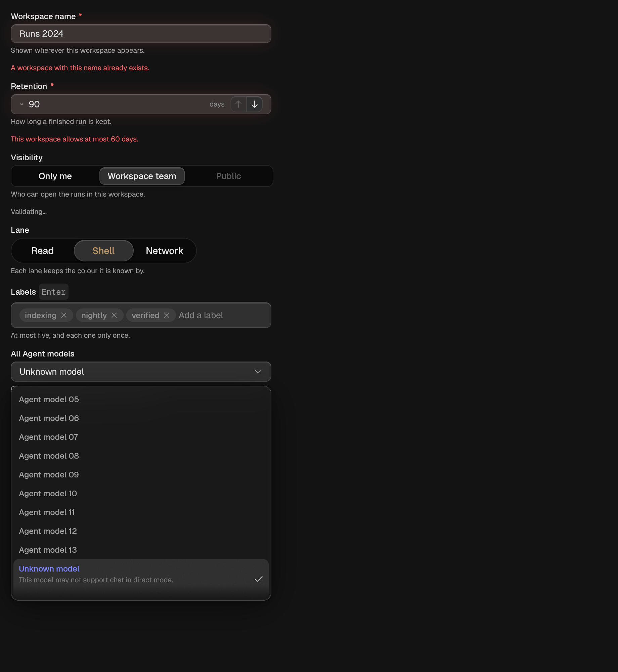
Task: Set visibility to Workspace team
Action: (142, 176)
